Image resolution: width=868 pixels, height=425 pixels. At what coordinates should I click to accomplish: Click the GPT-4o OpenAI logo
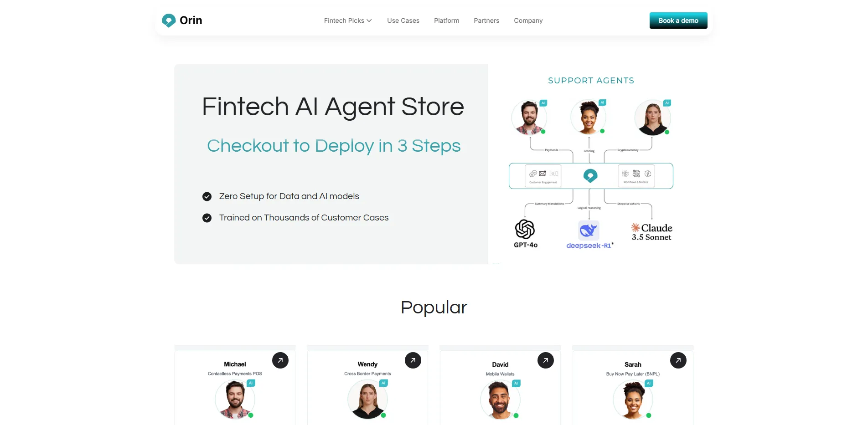pos(525,229)
